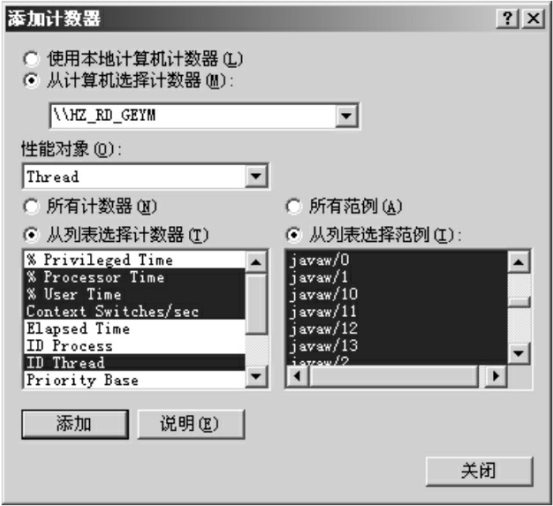Click counter list scroll up arrow
Viewport: 553px width, 506px height.
point(256,262)
